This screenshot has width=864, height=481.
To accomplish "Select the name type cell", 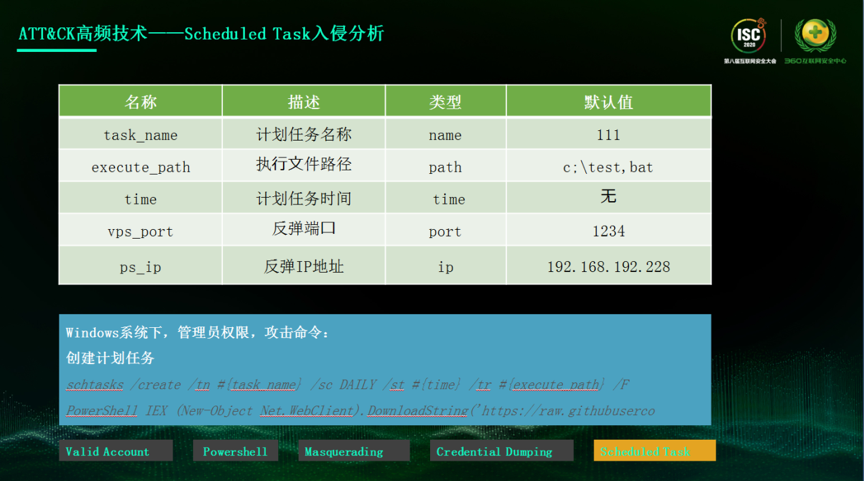I will coord(445,134).
